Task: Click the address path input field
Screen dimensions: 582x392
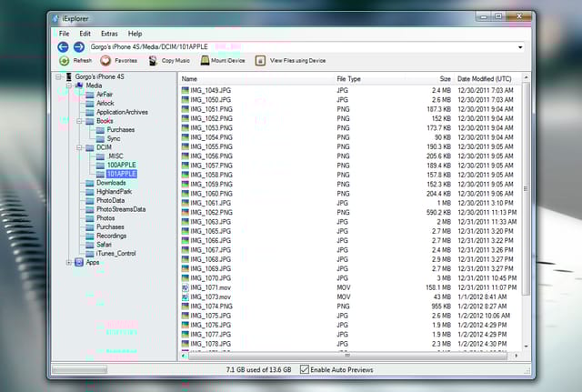Action: pyautogui.click(x=303, y=47)
